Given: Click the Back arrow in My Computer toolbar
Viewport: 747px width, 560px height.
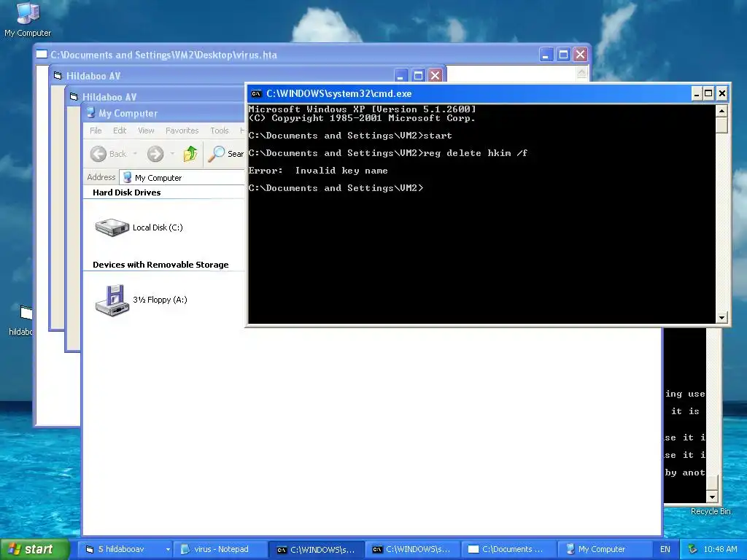Looking at the screenshot, I should (98, 154).
